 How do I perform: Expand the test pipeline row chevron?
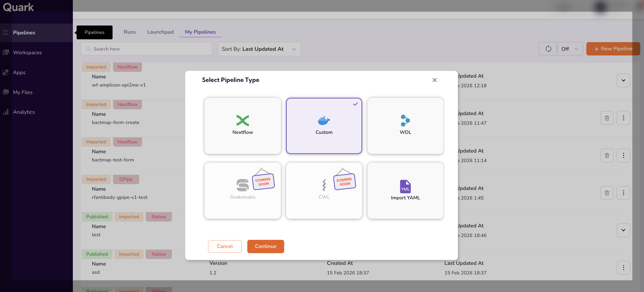click(x=623, y=230)
